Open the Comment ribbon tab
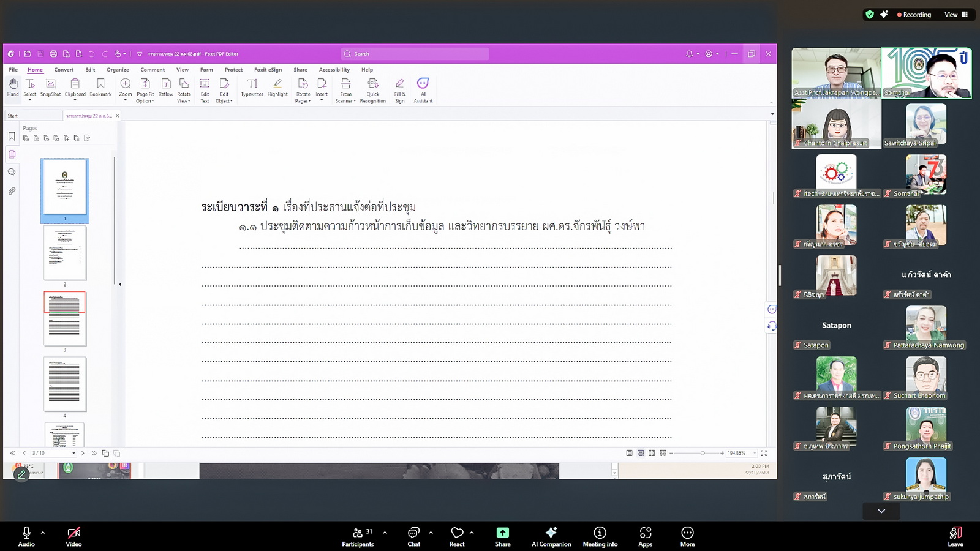The height and width of the screenshot is (551, 980). tap(153, 70)
